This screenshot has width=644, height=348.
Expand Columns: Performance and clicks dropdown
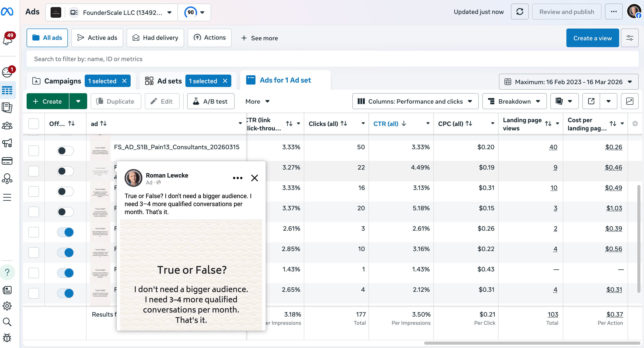click(x=415, y=101)
